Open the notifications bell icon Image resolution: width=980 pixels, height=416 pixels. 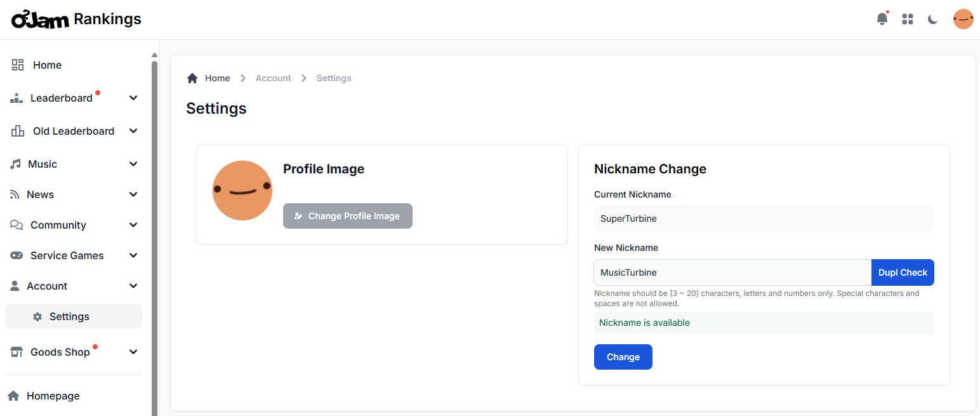(882, 19)
